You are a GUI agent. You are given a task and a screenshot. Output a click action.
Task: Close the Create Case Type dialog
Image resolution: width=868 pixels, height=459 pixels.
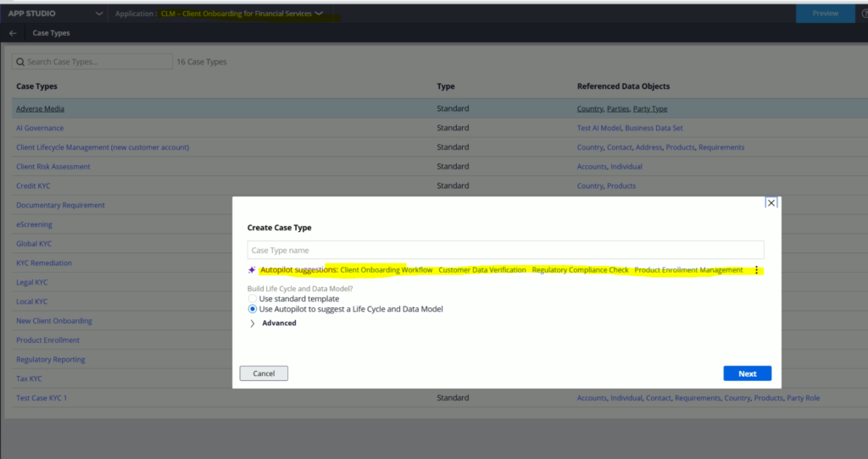coord(771,203)
